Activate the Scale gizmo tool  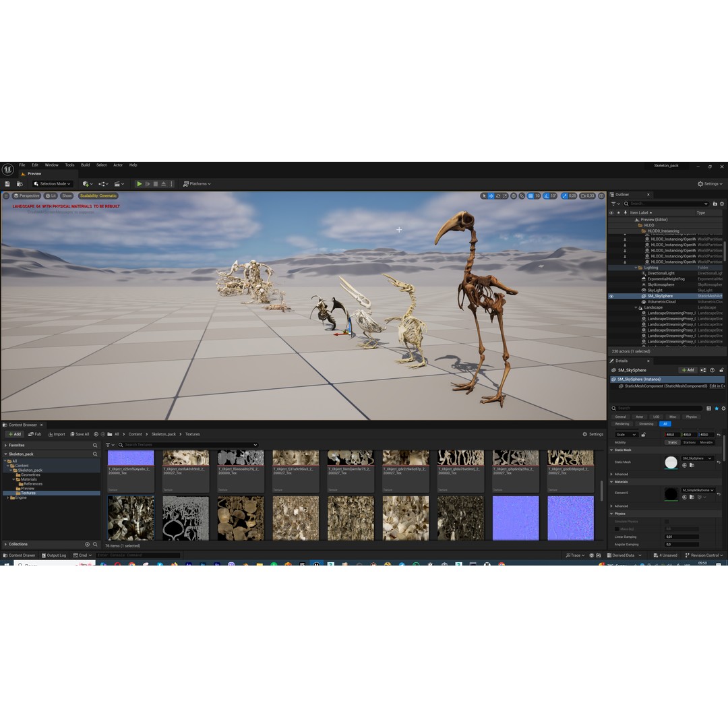tap(505, 196)
